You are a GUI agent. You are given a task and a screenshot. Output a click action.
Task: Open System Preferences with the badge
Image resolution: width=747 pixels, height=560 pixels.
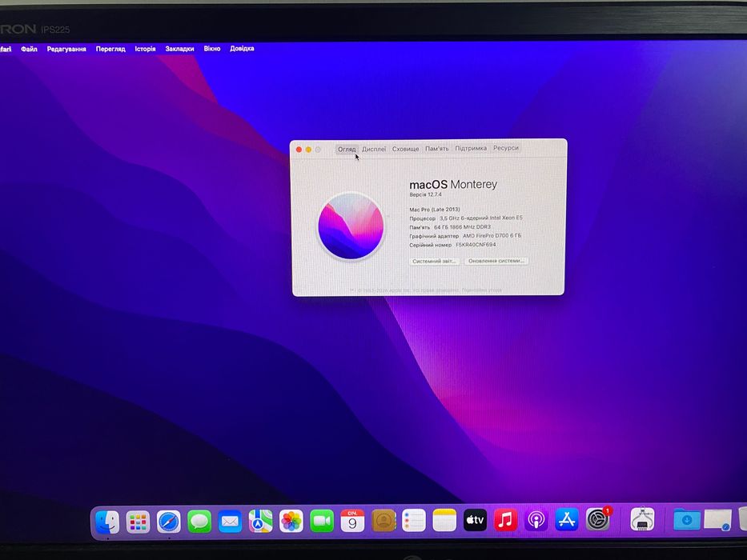[x=597, y=519]
